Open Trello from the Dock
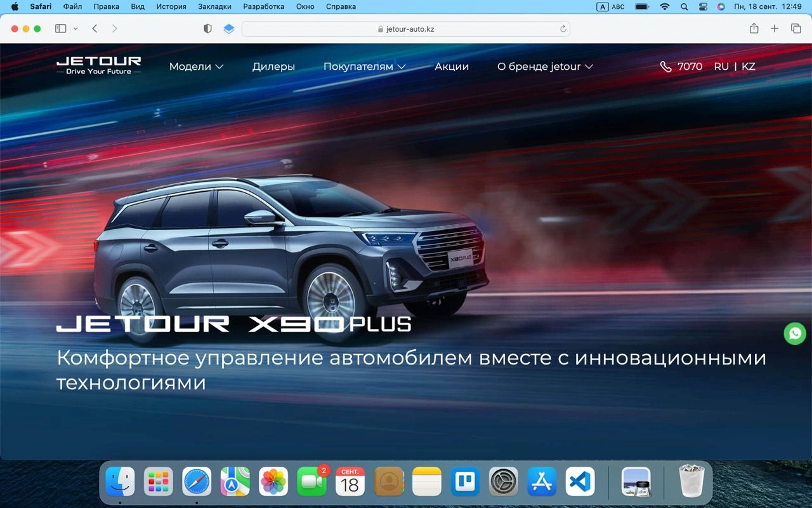This screenshot has height=508, width=812. tap(465, 481)
